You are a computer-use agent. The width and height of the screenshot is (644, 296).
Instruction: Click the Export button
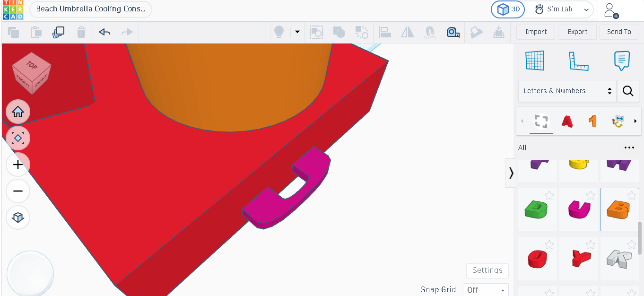click(577, 32)
